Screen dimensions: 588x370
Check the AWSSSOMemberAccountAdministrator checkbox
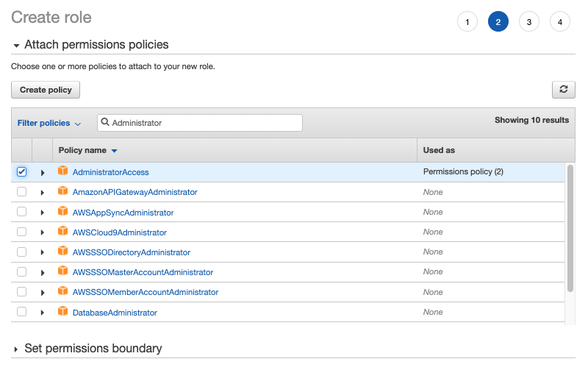(22, 291)
